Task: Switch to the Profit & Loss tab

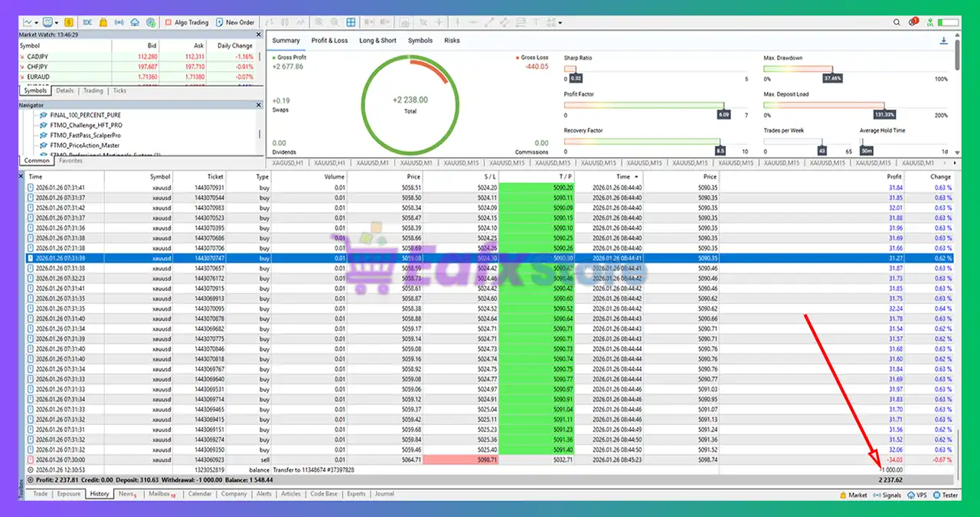Action: (329, 41)
